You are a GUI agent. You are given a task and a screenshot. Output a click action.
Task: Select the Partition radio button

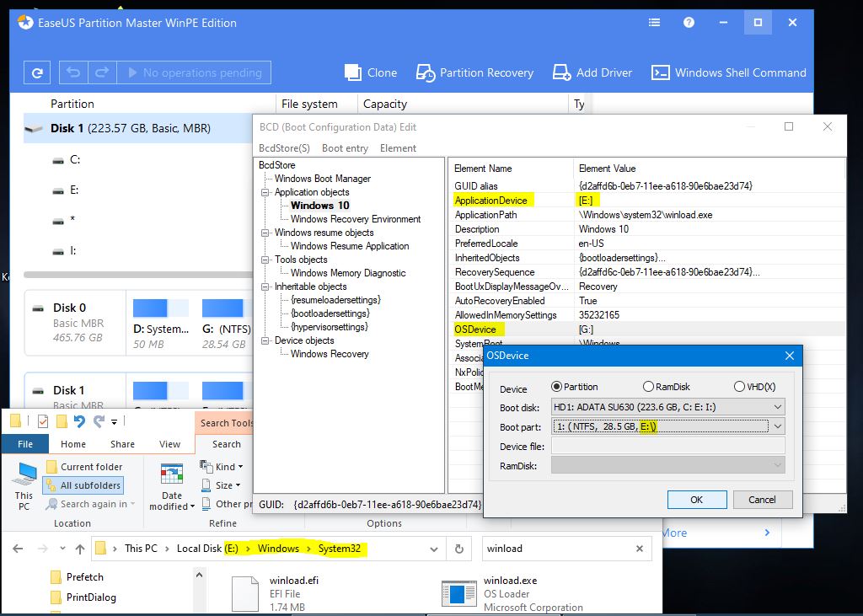(556, 387)
